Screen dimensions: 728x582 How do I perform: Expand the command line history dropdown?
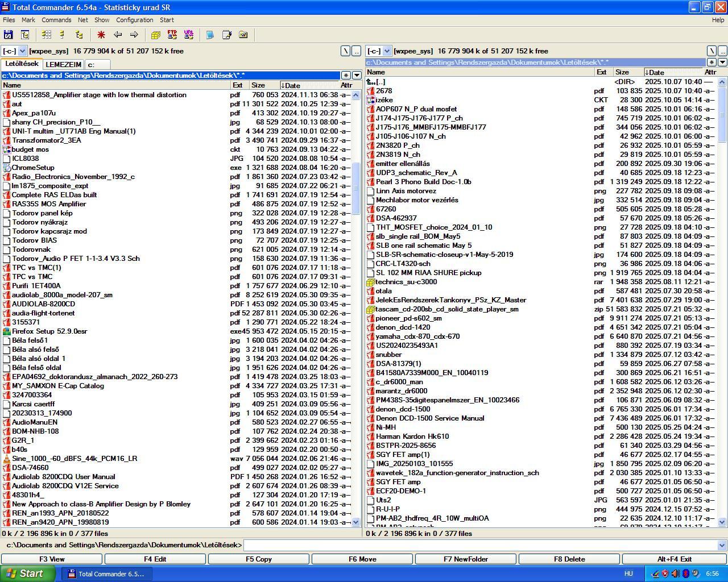point(722,546)
